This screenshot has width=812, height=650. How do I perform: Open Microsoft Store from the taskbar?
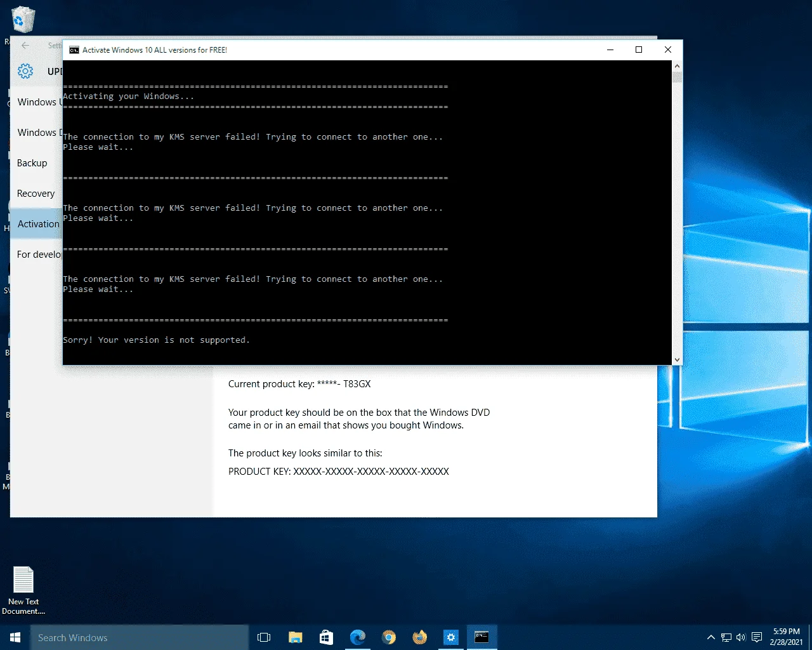tap(326, 637)
